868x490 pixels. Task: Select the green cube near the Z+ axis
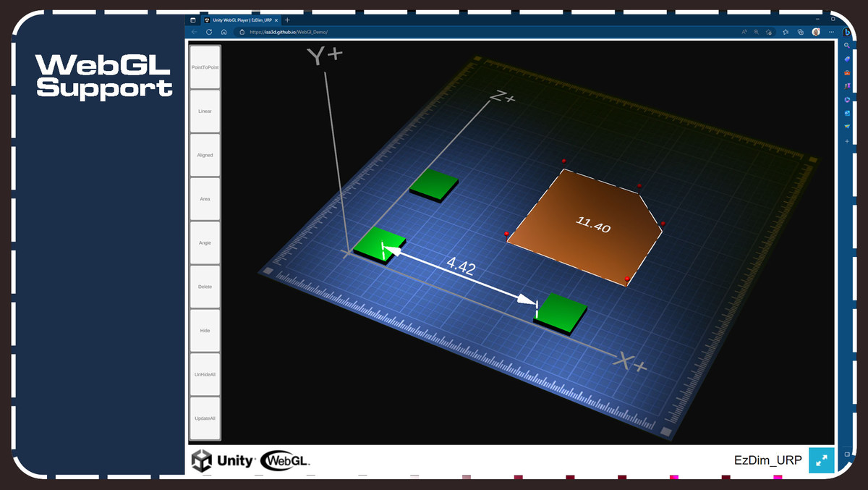[434, 185]
